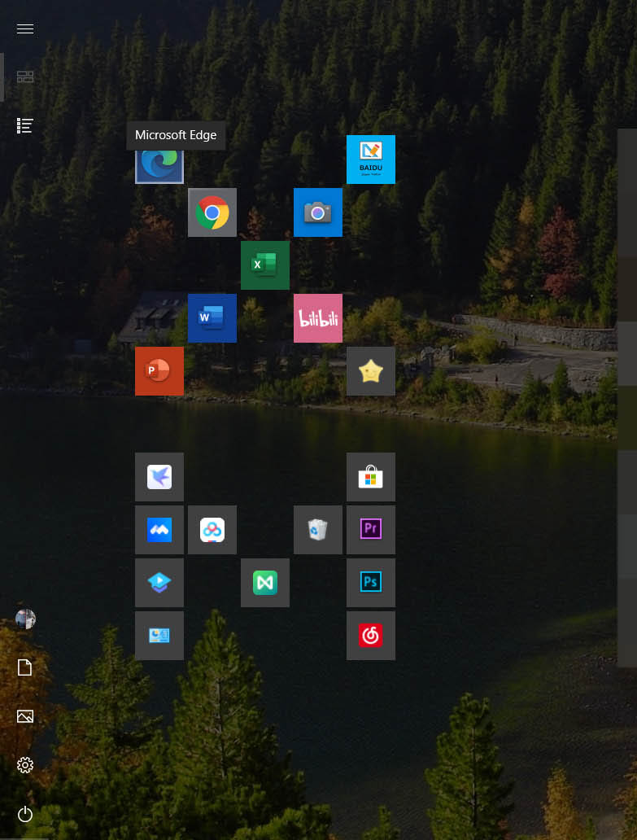This screenshot has height=840, width=637.
Task: Open the Baidu Netdisk cloud tile
Action: click(212, 530)
